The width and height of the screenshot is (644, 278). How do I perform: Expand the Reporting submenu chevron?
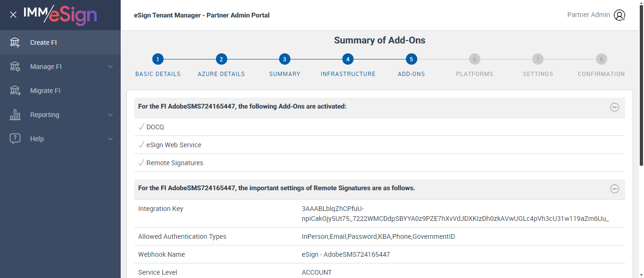pyautogui.click(x=110, y=115)
